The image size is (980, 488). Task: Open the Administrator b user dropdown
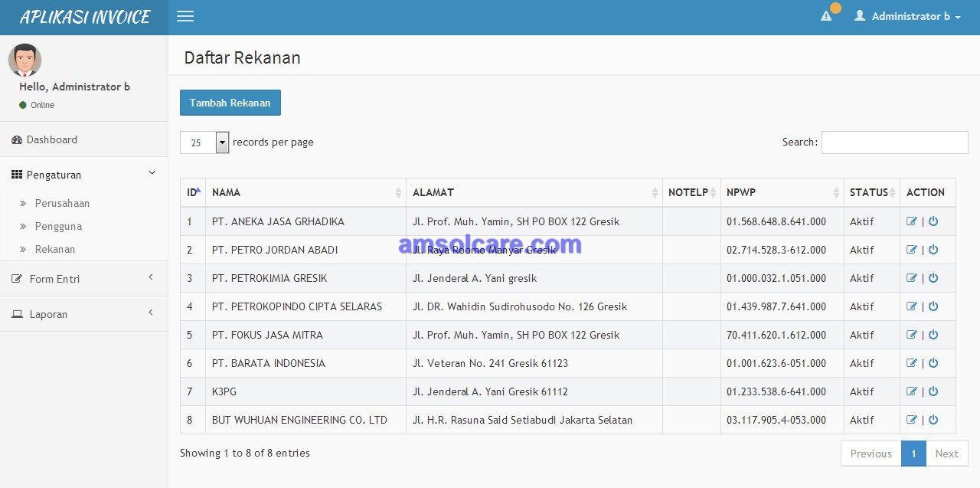coord(908,16)
